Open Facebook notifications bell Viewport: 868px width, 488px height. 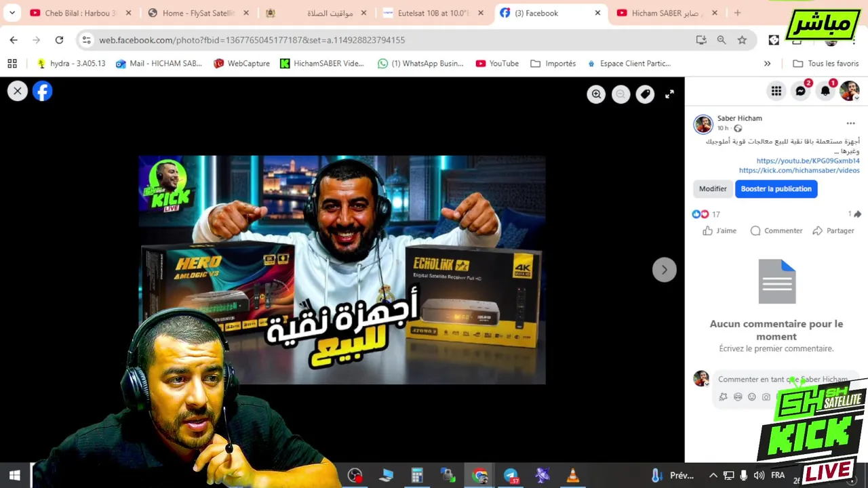825,91
